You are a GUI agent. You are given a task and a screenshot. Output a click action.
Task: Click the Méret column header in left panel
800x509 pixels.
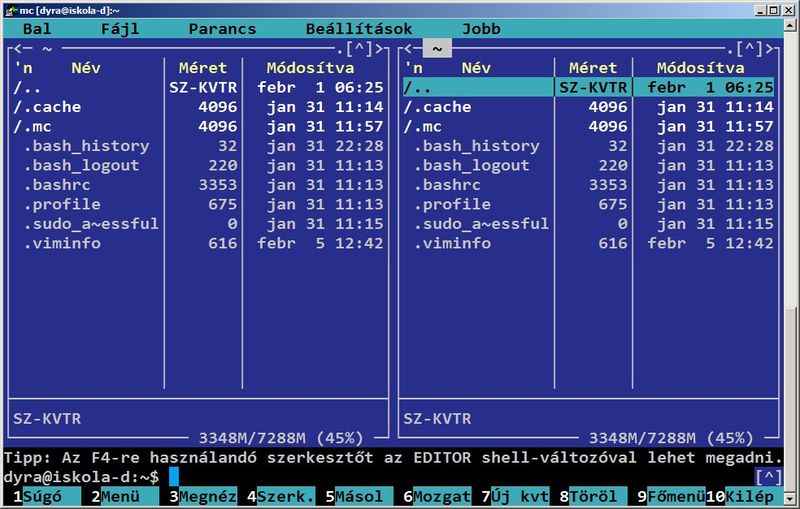coord(203,68)
